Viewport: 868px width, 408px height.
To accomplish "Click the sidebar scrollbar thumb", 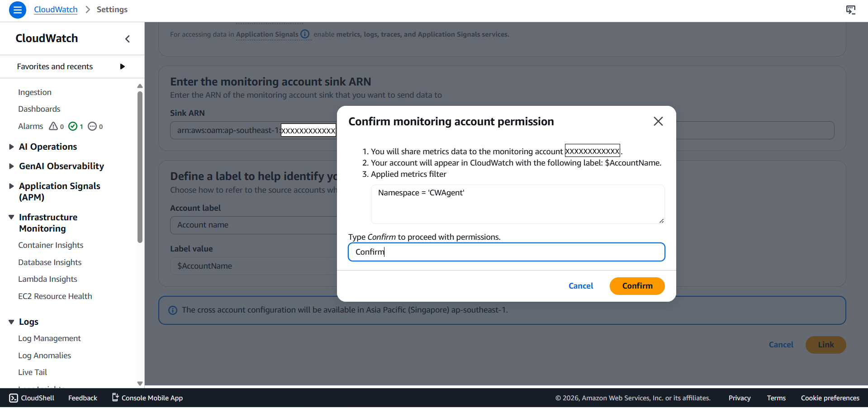I will 140,167.
